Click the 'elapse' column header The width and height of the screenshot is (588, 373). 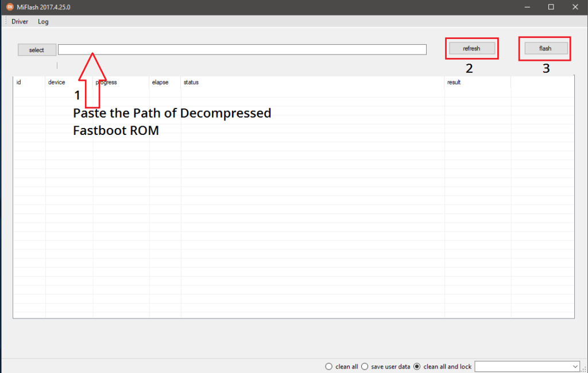pyautogui.click(x=165, y=82)
